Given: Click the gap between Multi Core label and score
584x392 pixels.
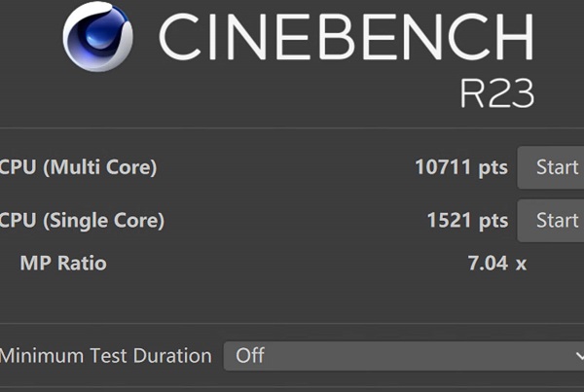Looking at the screenshot, I should 282,167.
